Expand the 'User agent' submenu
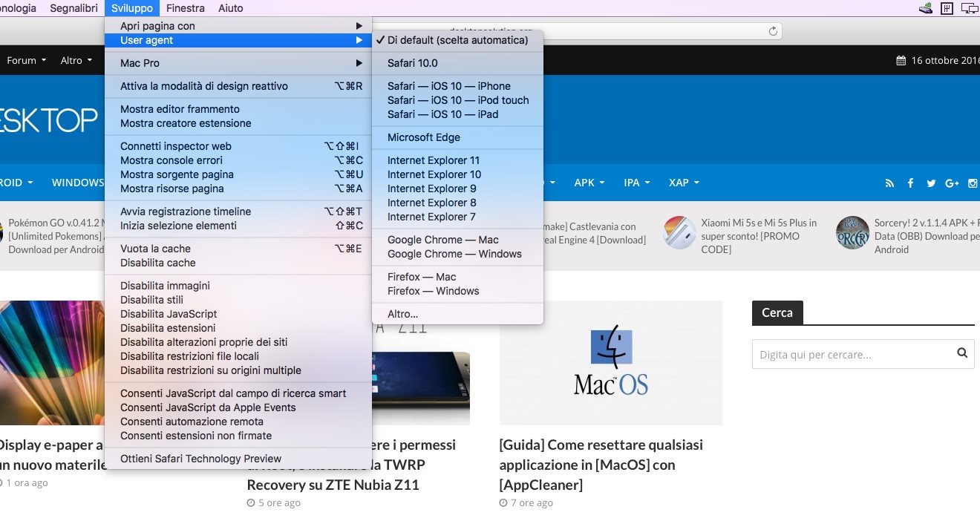 tap(238, 40)
